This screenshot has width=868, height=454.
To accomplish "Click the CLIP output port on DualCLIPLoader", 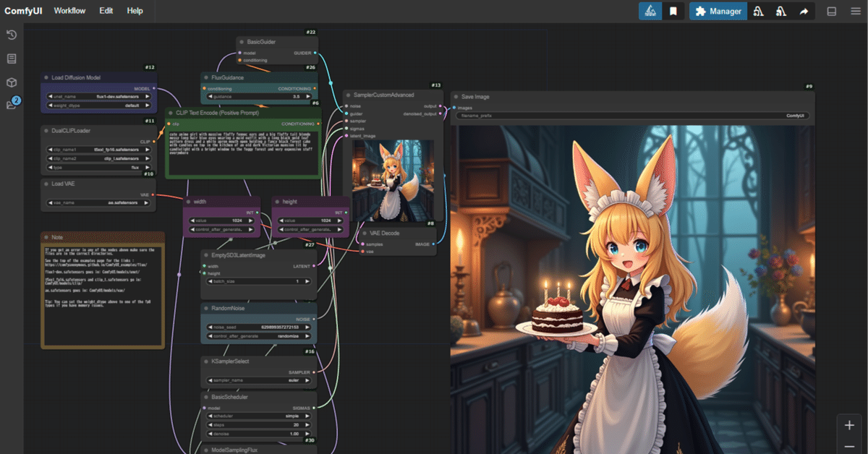I will pos(154,142).
